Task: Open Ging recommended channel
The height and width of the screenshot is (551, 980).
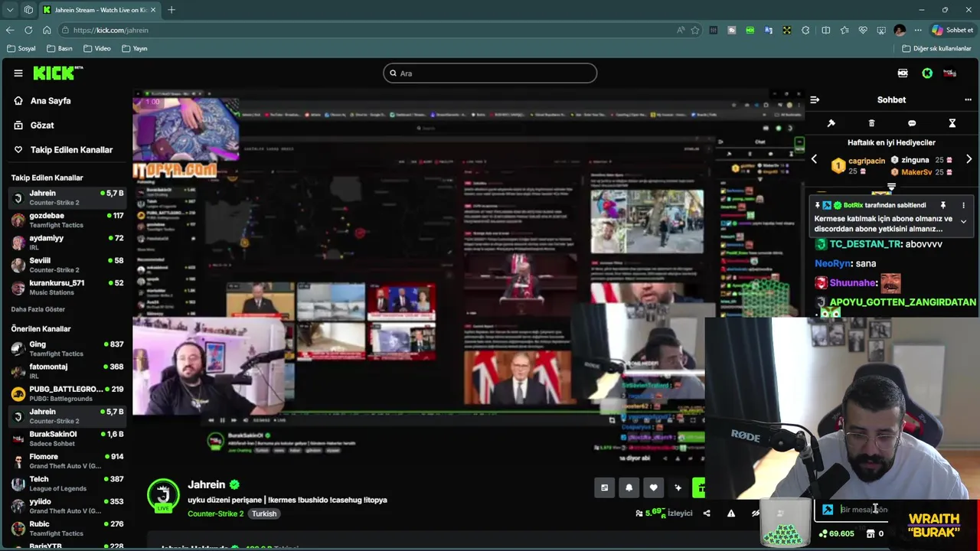Action: coord(67,349)
